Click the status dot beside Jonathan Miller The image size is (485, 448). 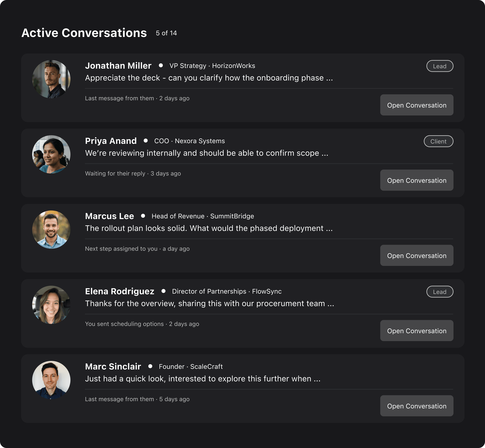pos(161,65)
